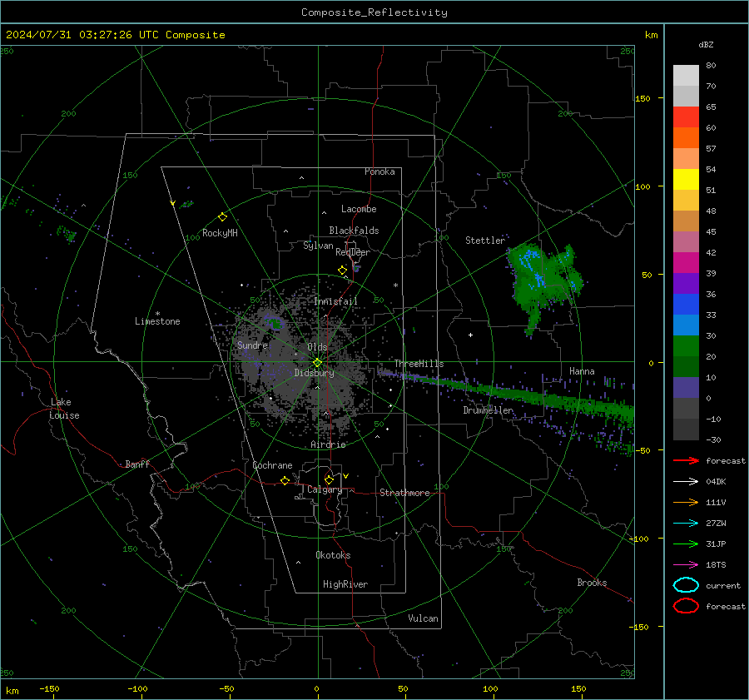This screenshot has height=700, width=749.
Task: Click the Ponoka town label
Action: (x=379, y=171)
